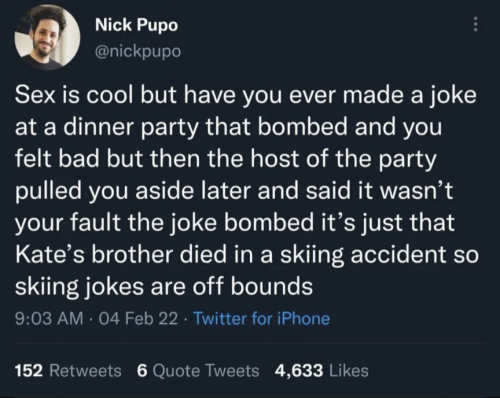Click the number 152 beside Retweets
This screenshot has width=500, height=398.
point(29,371)
